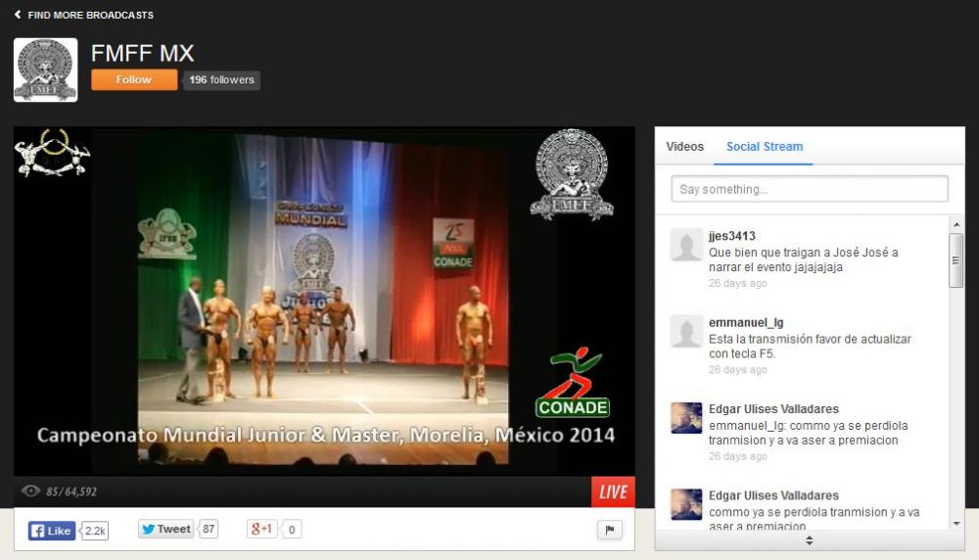The height and width of the screenshot is (560, 979).
Task: Click the social stream scroll up arrow
Action: coord(956,225)
